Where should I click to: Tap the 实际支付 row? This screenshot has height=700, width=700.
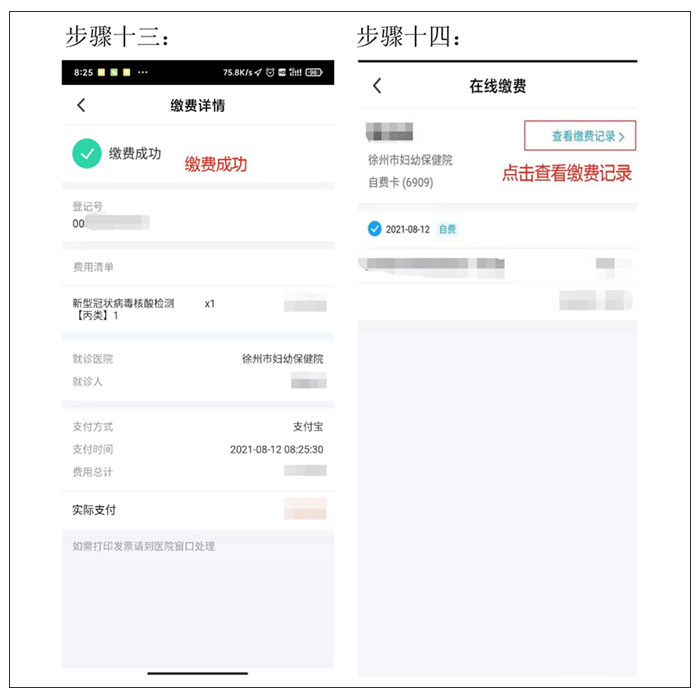tap(198, 509)
